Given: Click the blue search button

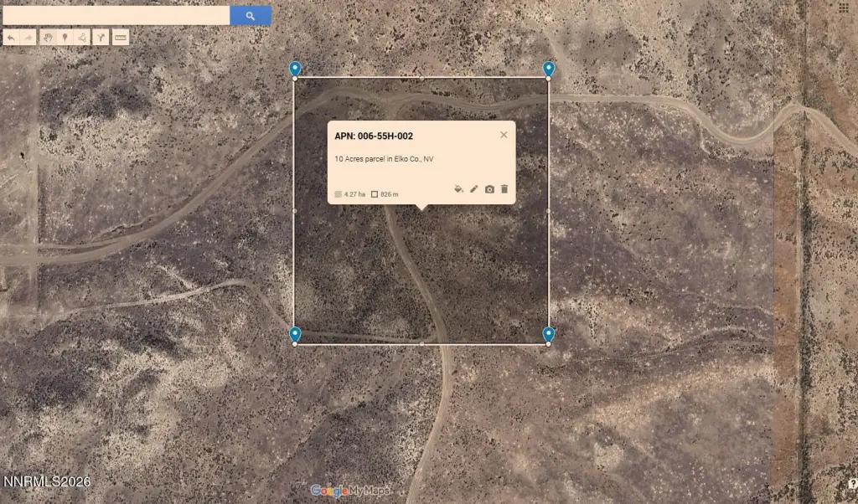Looking at the screenshot, I should point(250,15).
